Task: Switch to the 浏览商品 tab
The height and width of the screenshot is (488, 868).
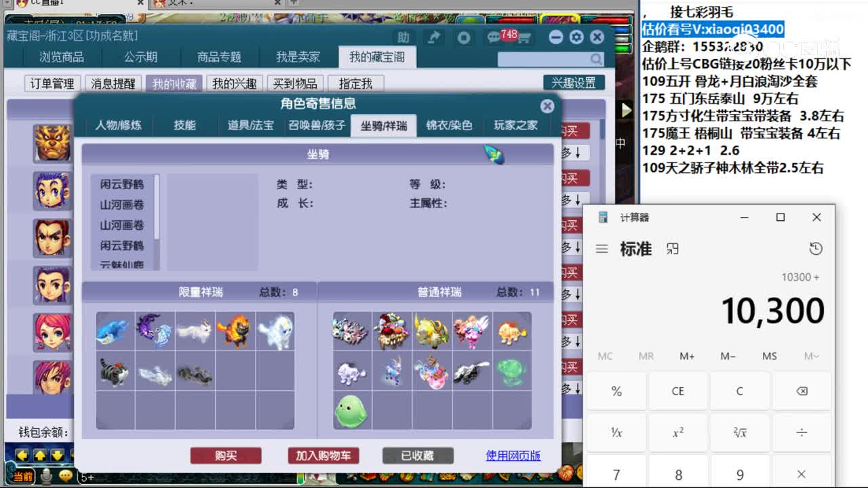Action: tap(61, 58)
